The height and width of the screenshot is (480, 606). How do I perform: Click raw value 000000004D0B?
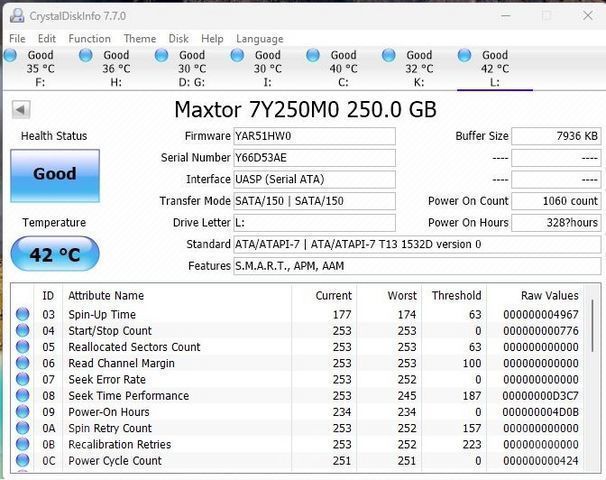tap(541, 412)
